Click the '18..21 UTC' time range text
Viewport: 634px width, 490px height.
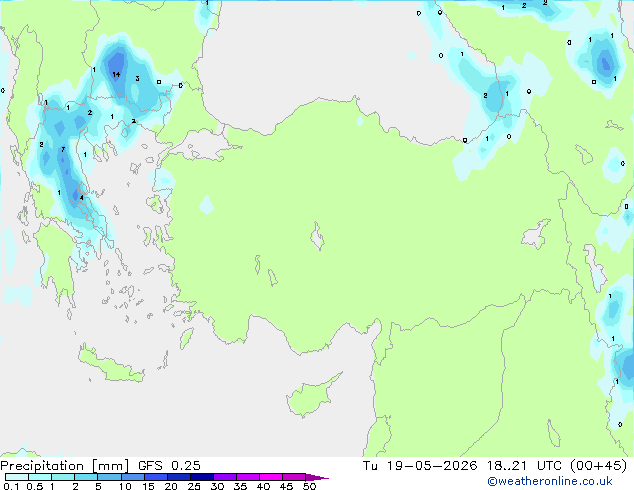tap(524, 466)
